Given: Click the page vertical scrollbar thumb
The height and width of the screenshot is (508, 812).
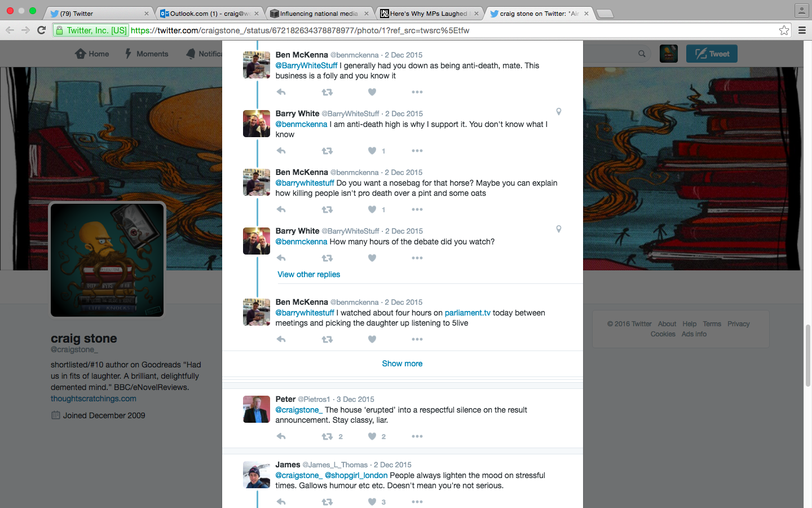Looking at the screenshot, I should tap(808, 356).
